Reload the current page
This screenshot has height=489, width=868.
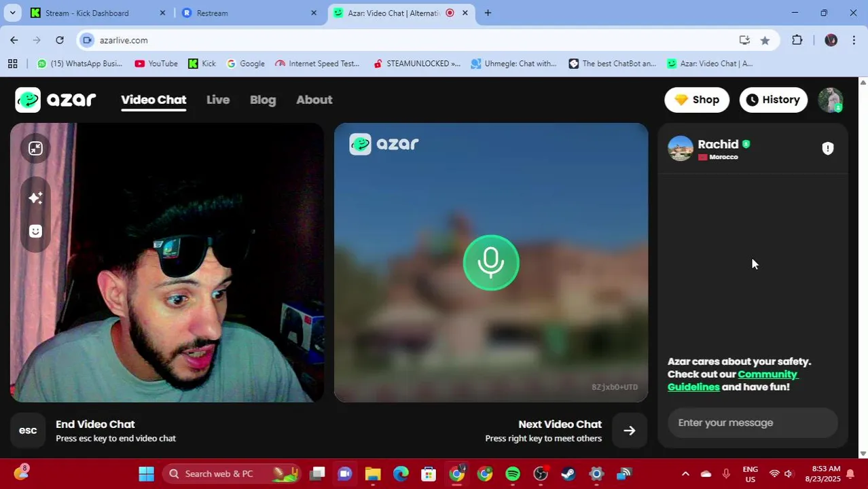click(x=60, y=40)
